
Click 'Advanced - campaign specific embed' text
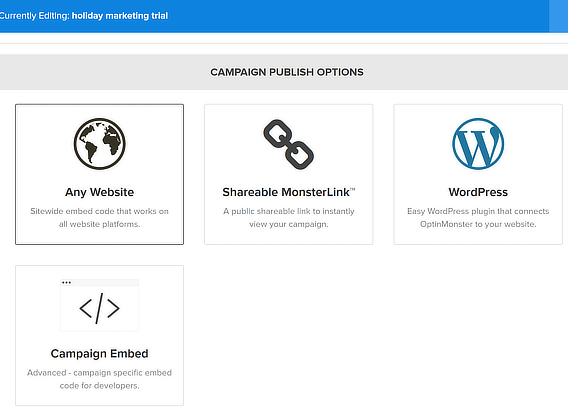point(100,373)
